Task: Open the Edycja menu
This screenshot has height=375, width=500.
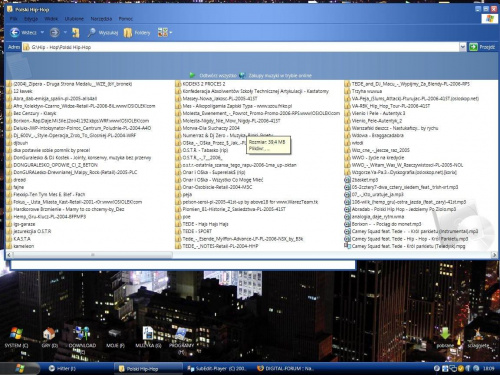Action: click(31, 19)
